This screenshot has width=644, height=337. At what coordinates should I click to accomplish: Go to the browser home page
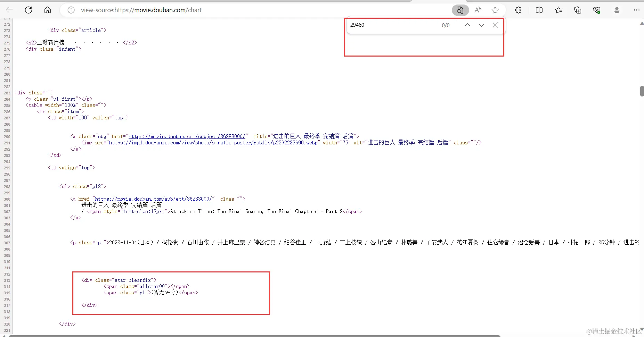[48, 10]
